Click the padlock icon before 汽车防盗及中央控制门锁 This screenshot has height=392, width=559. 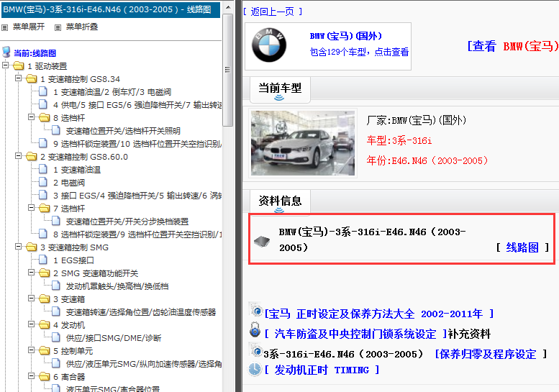coord(255,329)
